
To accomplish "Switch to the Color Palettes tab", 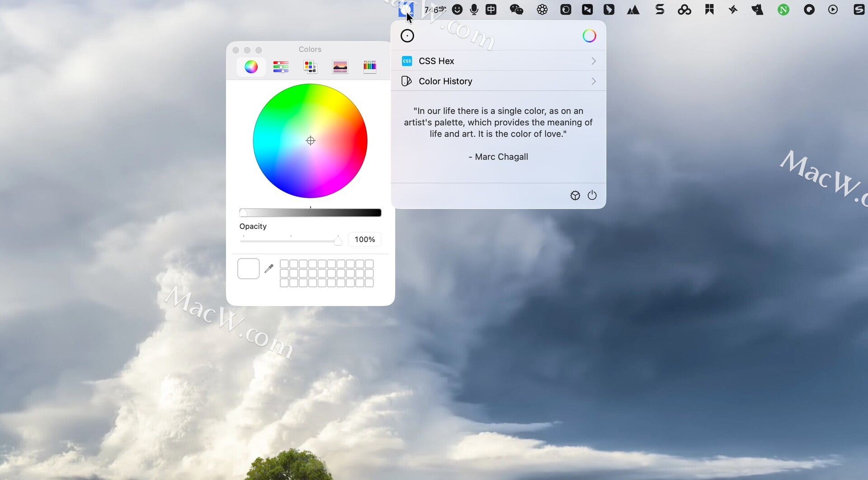I will point(310,67).
